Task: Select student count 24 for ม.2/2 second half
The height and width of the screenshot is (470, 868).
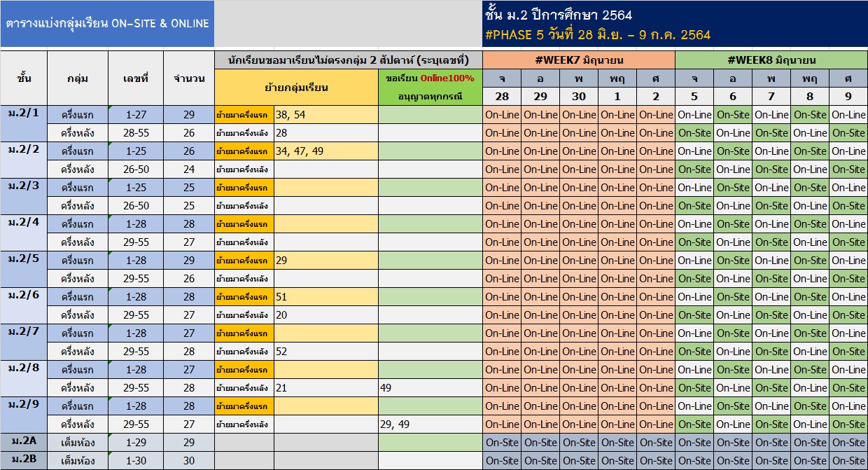Action: pyautogui.click(x=189, y=169)
